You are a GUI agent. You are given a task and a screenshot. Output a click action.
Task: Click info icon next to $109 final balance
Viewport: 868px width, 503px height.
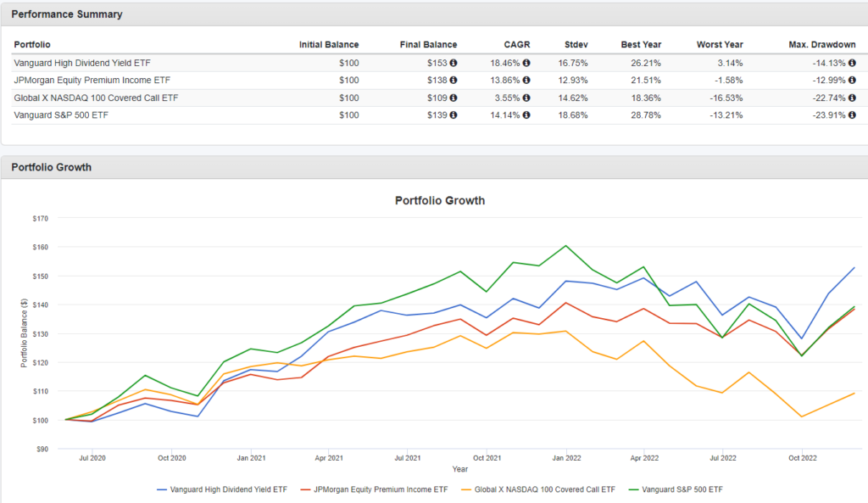click(453, 98)
